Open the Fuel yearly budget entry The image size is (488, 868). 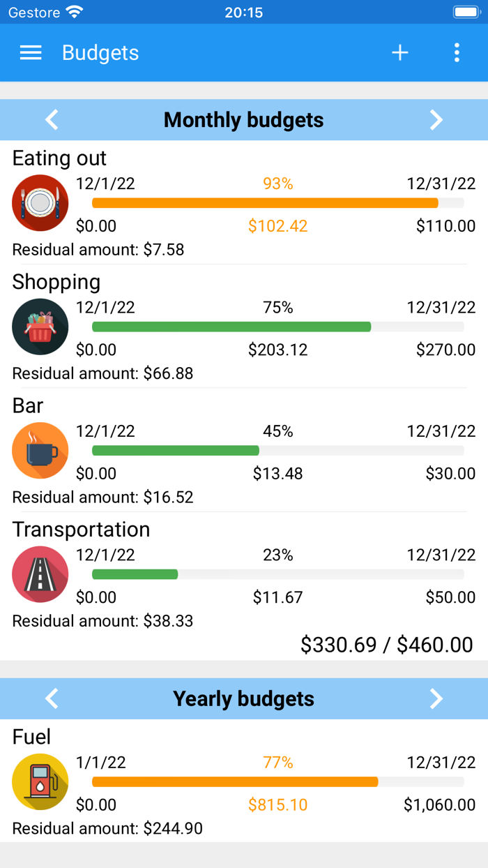pyautogui.click(x=244, y=778)
